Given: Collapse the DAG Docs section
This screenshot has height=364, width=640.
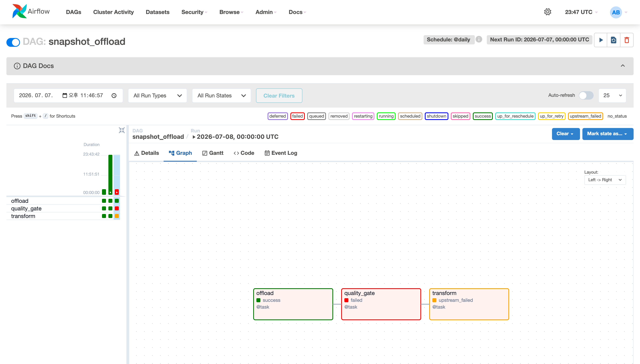Looking at the screenshot, I should [x=623, y=66].
